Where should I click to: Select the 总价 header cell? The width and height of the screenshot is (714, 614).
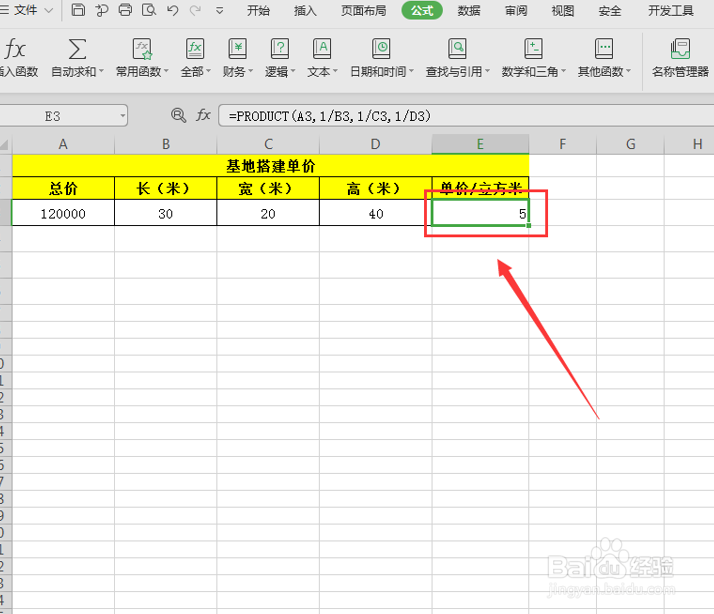coord(63,188)
